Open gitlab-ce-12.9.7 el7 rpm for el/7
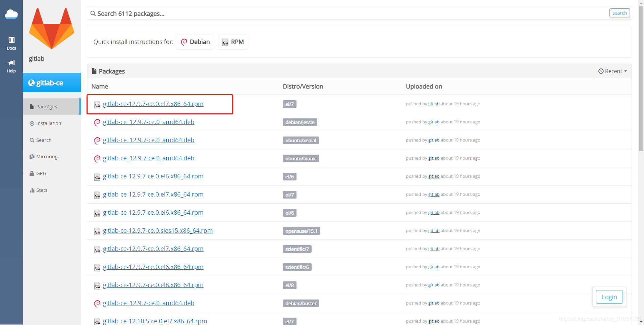This screenshot has height=325, width=644. (x=153, y=104)
